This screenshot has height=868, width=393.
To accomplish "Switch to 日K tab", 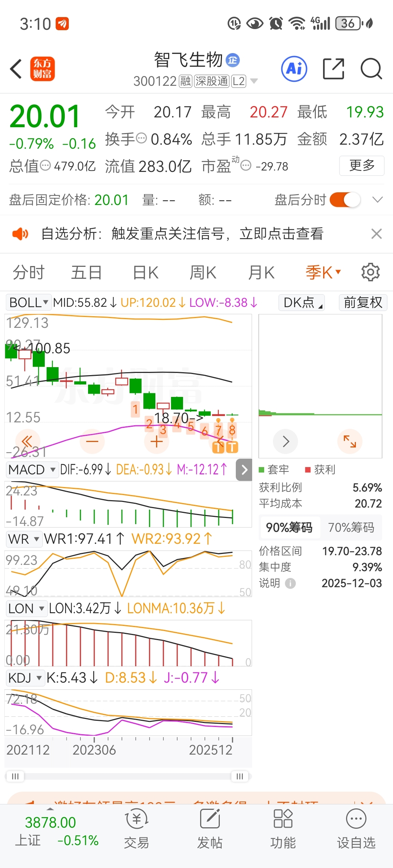I will (x=146, y=272).
